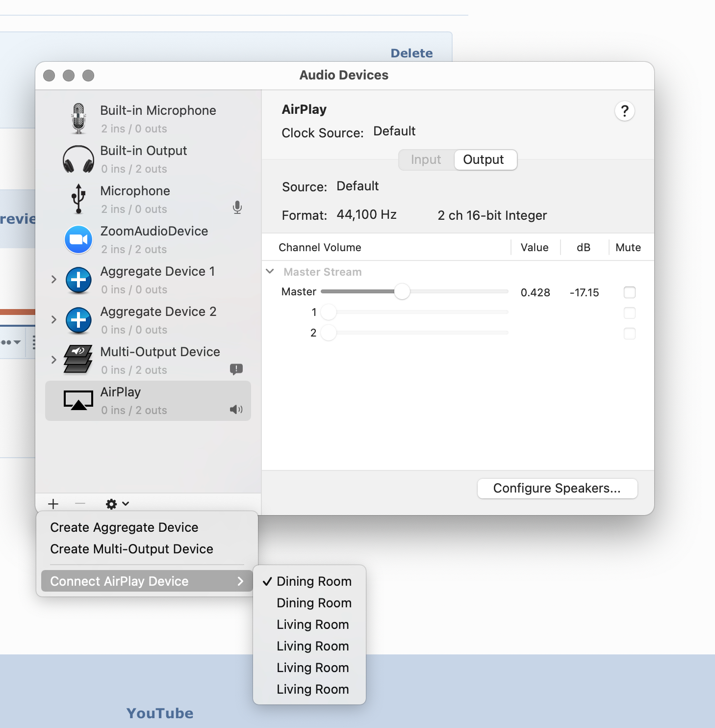Select the Built-in Microphone device icon
Screen dimensions: 715x728
point(78,119)
